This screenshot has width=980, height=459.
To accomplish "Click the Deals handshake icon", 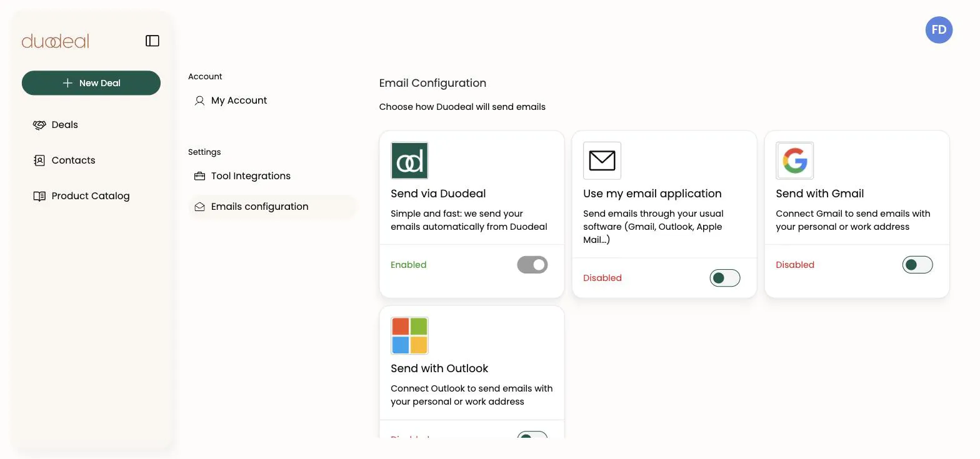I will [x=39, y=125].
